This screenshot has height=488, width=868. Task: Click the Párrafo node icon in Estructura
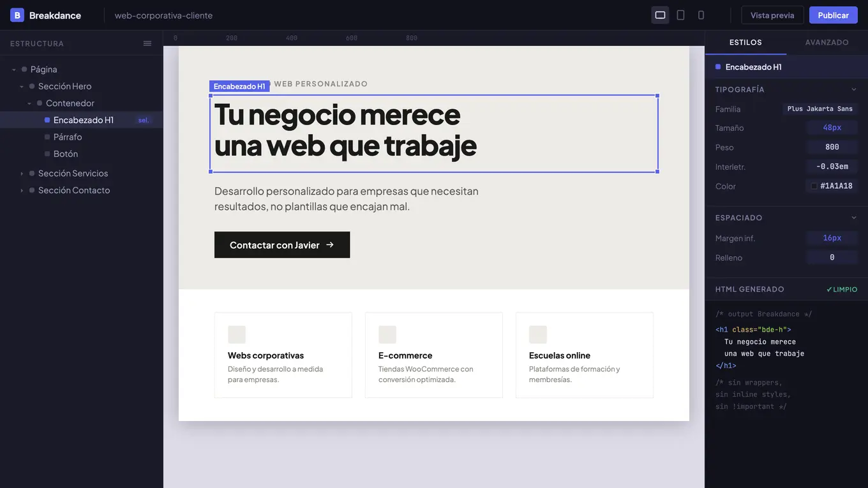pyautogui.click(x=47, y=137)
